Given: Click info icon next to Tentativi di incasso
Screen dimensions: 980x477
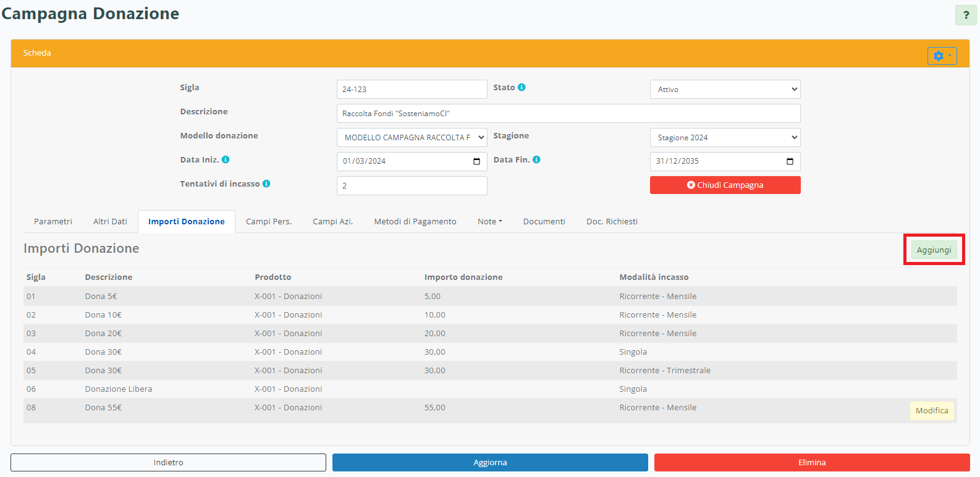Looking at the screenshot, I should click(x=266, y=184).
